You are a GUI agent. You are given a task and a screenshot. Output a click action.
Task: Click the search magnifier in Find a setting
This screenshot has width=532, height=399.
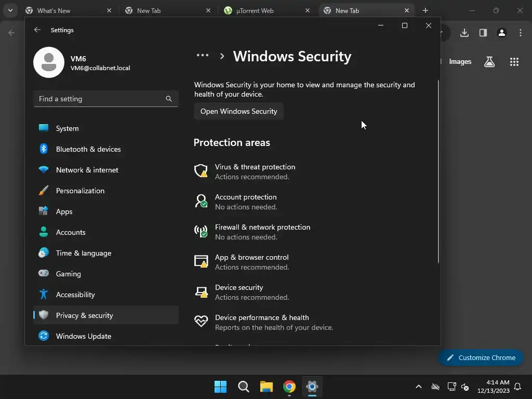[169, 99]
